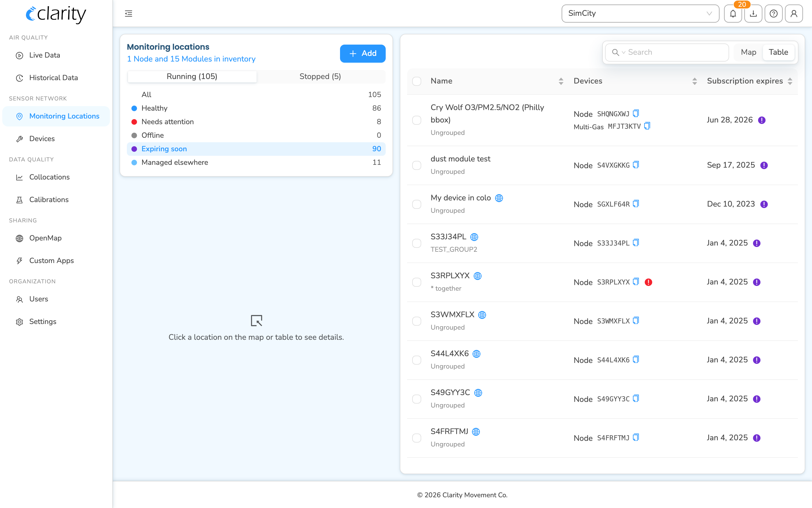This screenshot has width=812, height=508.
Task: Click the Add button
Action: (x=362, y=53)
